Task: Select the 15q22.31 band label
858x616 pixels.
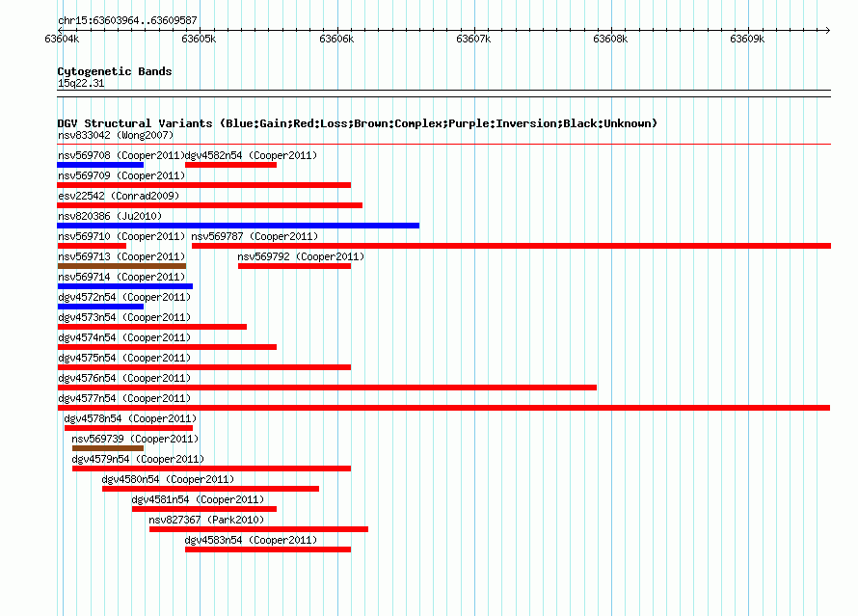Action: coord(81,83)
